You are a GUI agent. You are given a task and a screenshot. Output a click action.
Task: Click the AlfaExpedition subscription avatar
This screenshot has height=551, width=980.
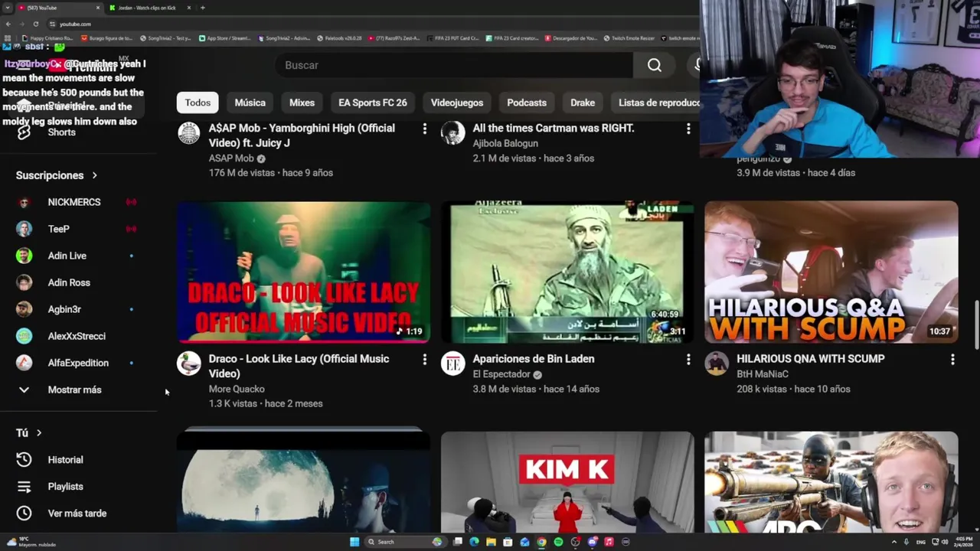tap(24, 363)
